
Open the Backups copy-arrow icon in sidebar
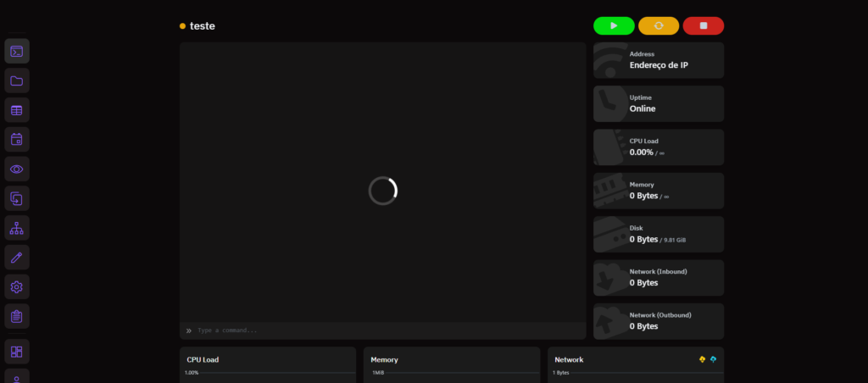coord(17,198)
